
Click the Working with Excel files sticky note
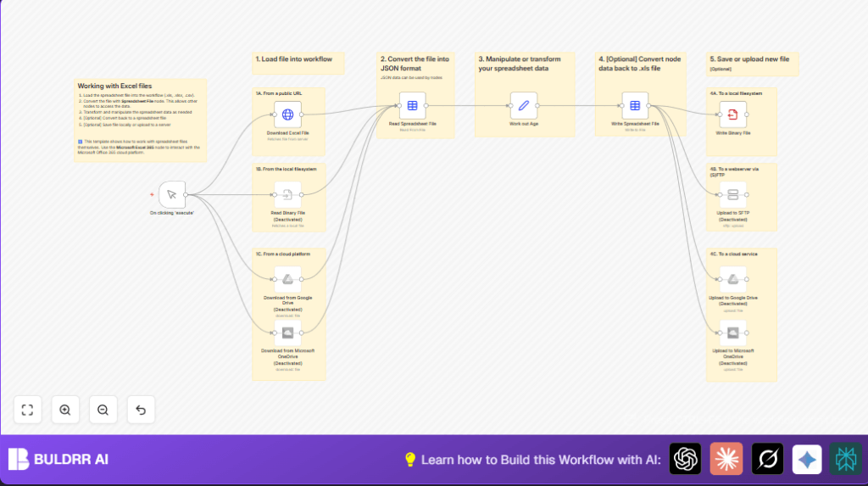pos(140,120)
